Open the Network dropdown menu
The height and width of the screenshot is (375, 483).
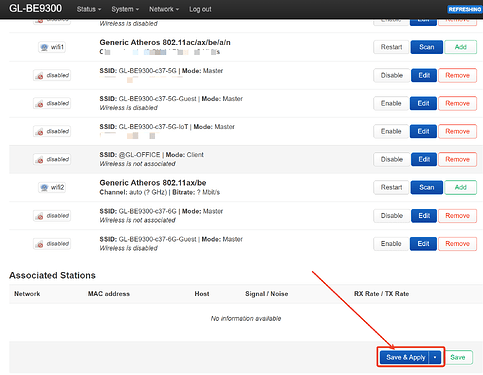[164, 9]
